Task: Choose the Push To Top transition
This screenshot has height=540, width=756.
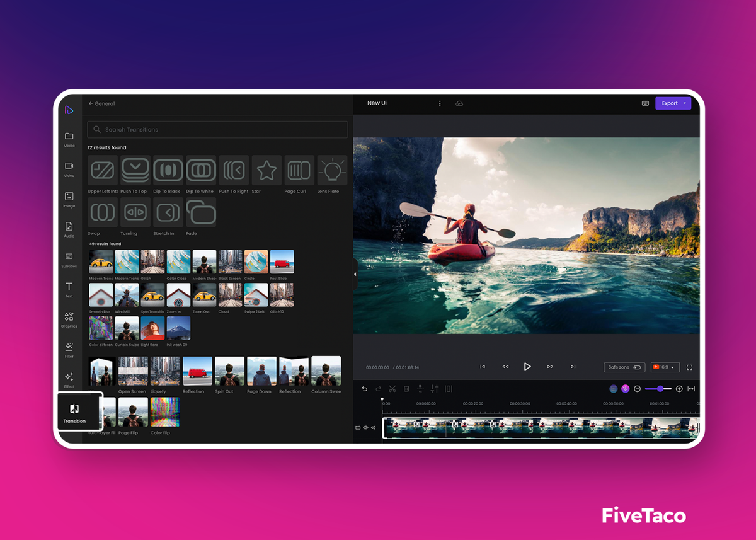Action: (135, 171)
